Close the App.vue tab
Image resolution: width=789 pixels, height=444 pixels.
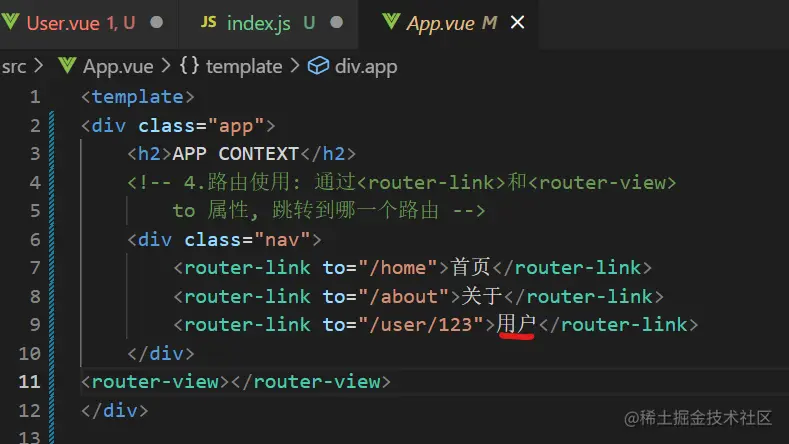pyautogui.click(x=517, y=22)
